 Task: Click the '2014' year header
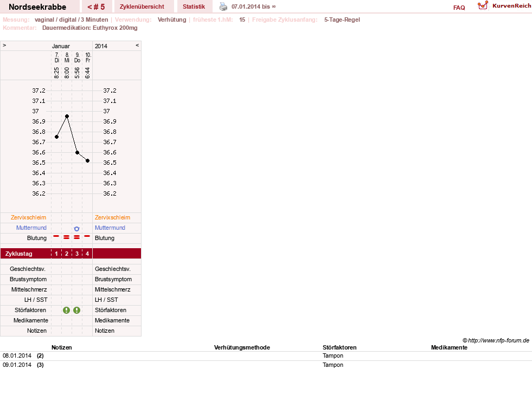click(x=101, y=46)
